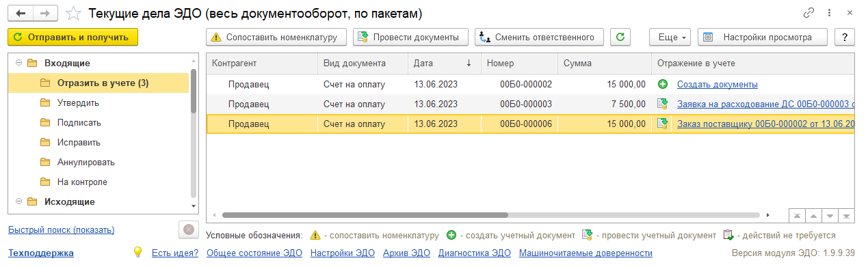
Task: Open help with the question mark button
Action: [x=845, y=37]
